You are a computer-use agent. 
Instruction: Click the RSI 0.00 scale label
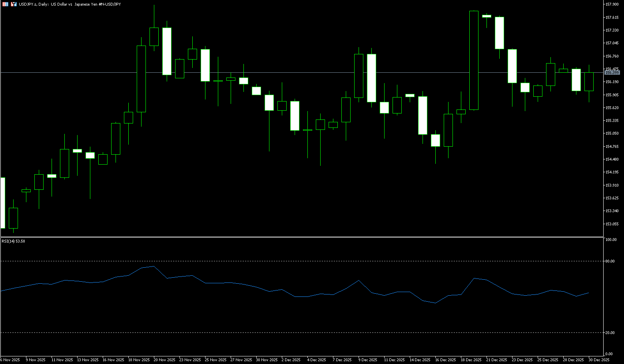point(609,354)
